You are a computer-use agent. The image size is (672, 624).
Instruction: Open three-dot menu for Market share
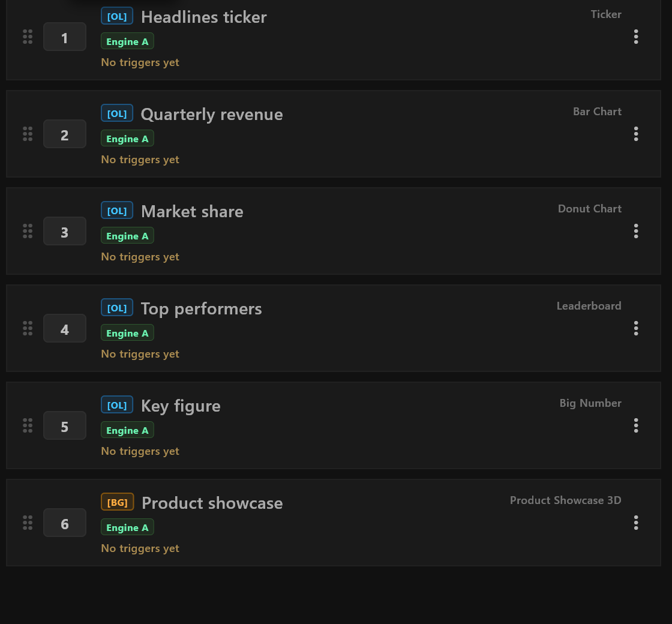(636, 232)
